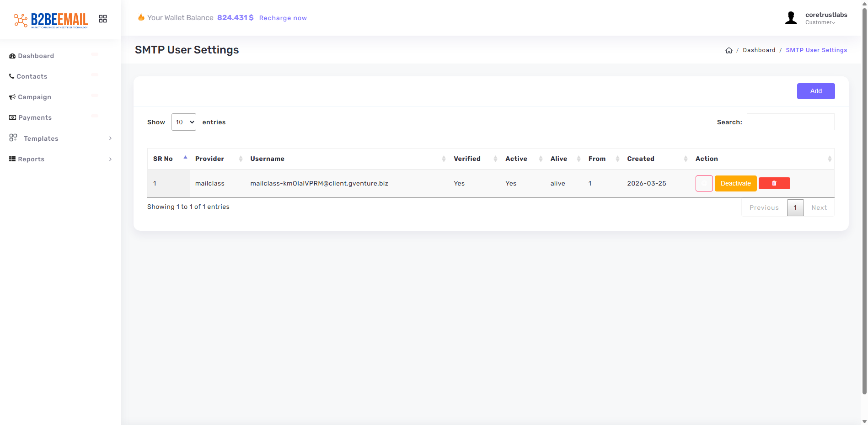868x425 pixels.
Task: Open the coretrustlabs Customer account dropdown
Action: click(825, 18)
